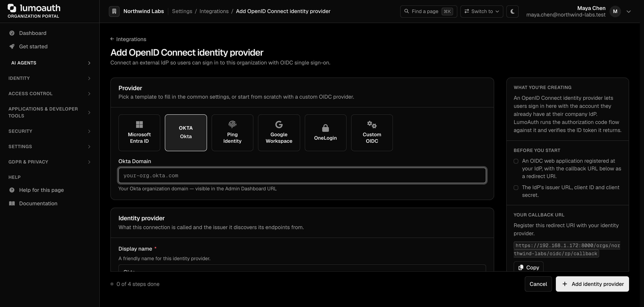The width and height of the screenshot is (644, 307).
Task: Select the OneLogin lock tile
Action: pos(325,133)
